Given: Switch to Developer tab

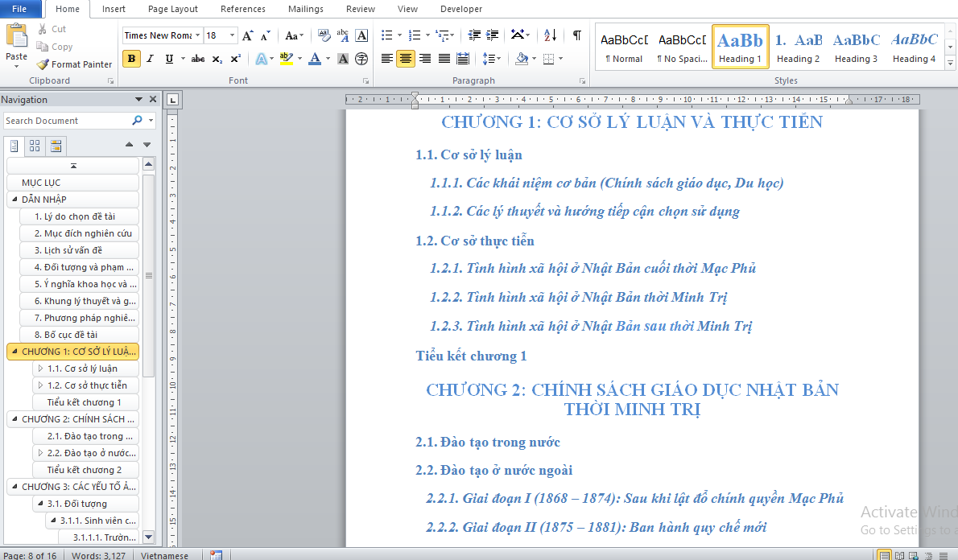Looking at the screenshot, I should [461, 9].
